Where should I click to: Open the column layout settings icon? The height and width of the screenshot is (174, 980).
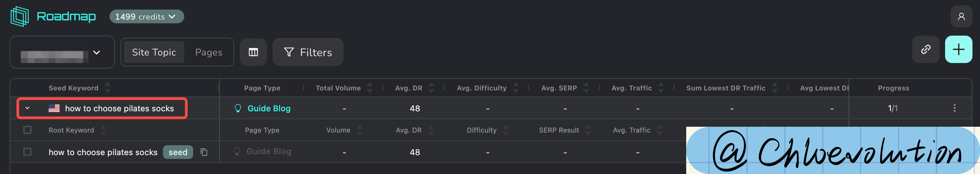coord(253,52)
